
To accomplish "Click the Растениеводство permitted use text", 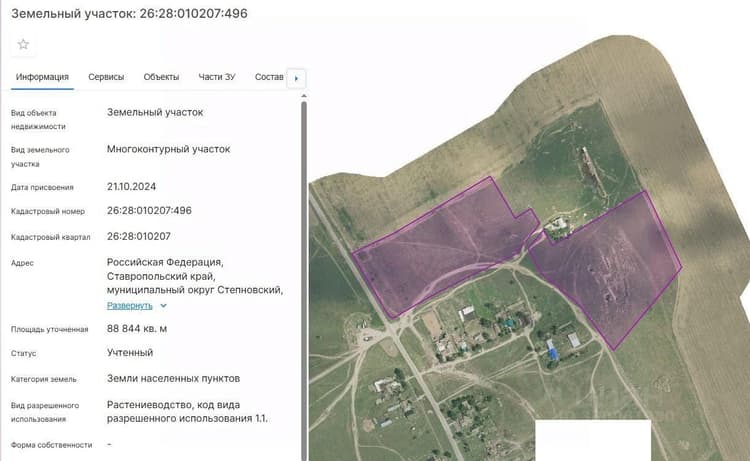I will [x=187, y=411].
